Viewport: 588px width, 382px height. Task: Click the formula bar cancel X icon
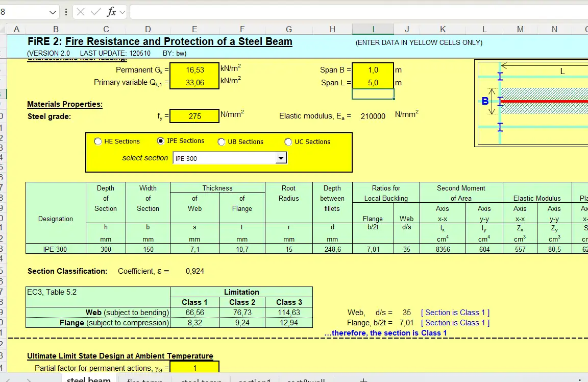point(81,12)
